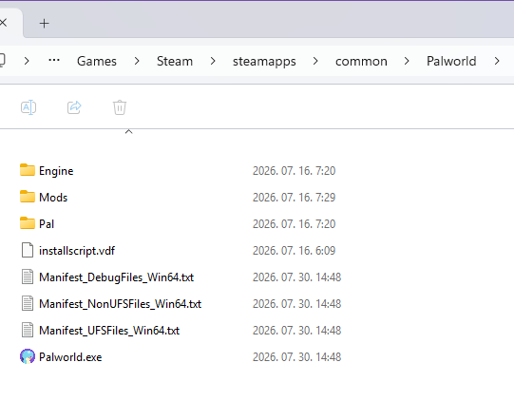Select the Palworld.exe file name
Image resolution: width=514 pixels, height=420 pixels.
[x=70, y=357]
